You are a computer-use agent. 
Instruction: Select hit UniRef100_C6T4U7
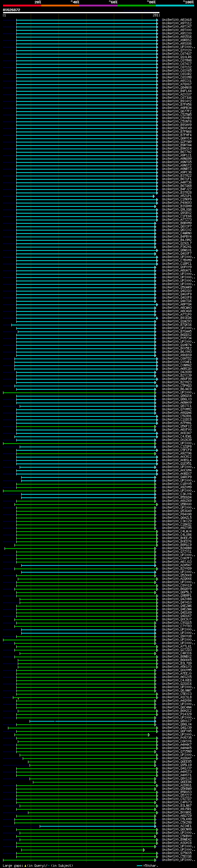point(177,54)
